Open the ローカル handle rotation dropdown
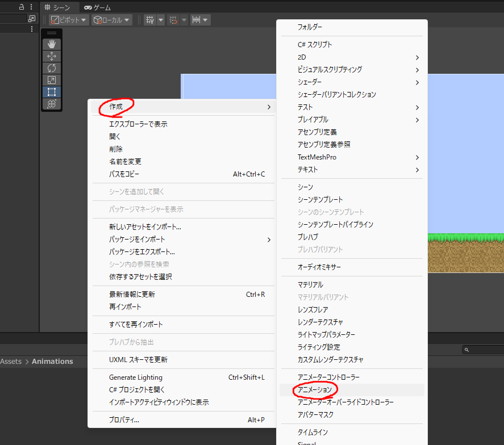The height and width of the screenshot is (445, 504). click(111, 20)
